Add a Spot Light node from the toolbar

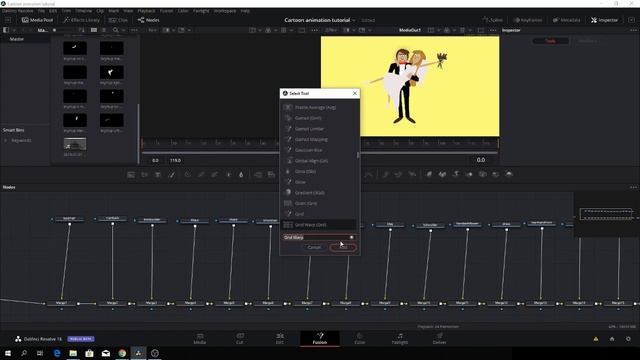coord(496,174)
